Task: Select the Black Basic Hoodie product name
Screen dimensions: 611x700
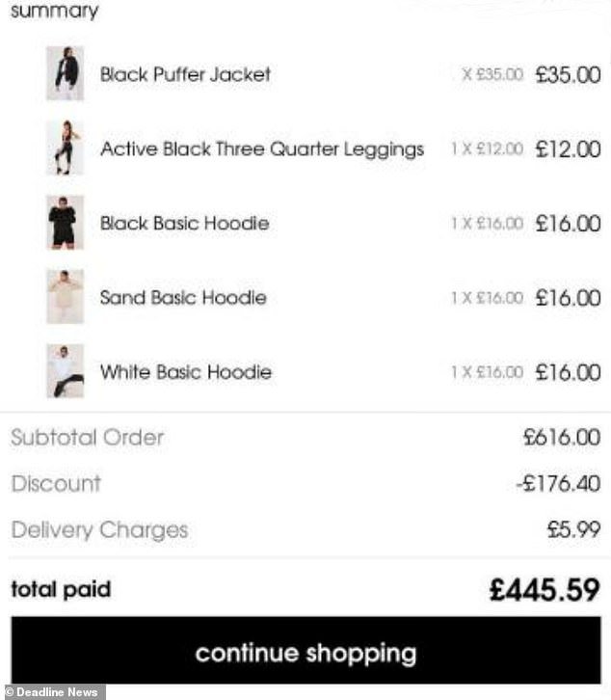Action: pyautogui.click(x=185, y=223)
